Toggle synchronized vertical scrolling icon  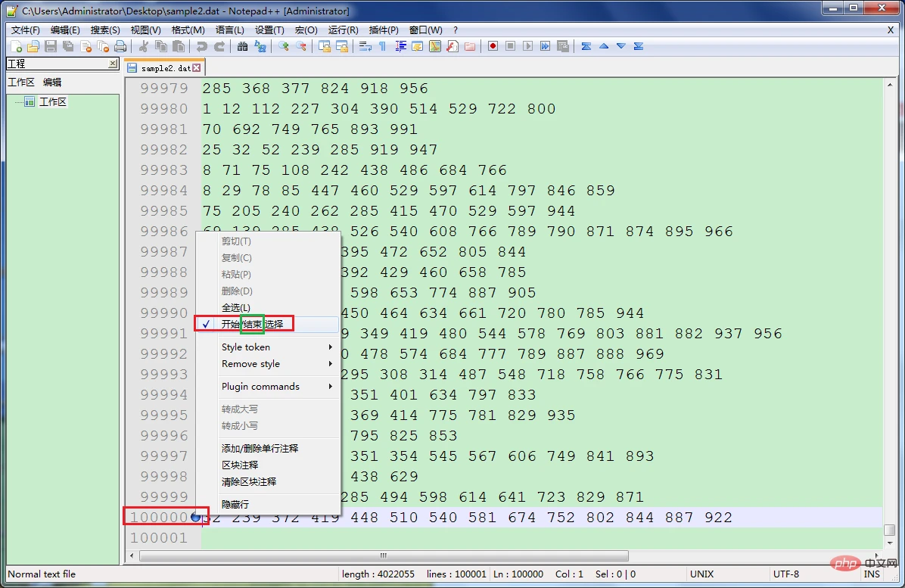pos(325,46)
